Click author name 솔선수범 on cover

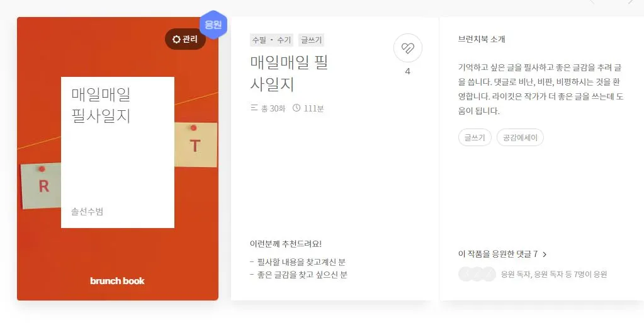tap(87, 212)
